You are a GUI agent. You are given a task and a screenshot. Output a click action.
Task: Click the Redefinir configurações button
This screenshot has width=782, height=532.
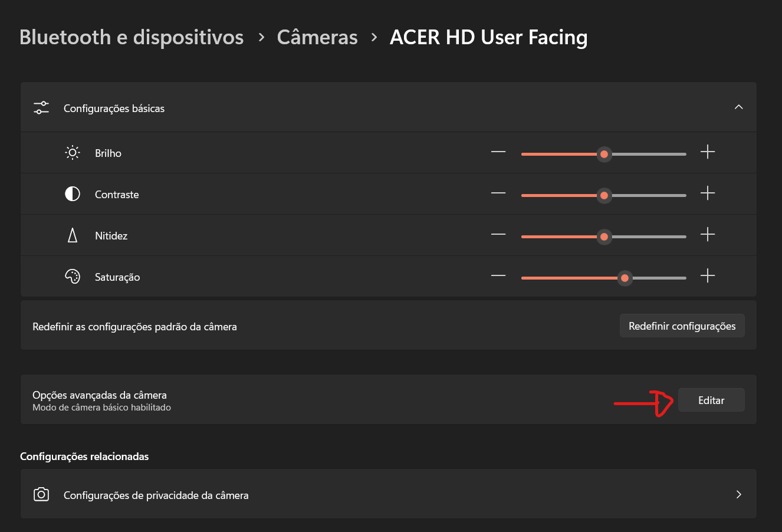[682, 326]
